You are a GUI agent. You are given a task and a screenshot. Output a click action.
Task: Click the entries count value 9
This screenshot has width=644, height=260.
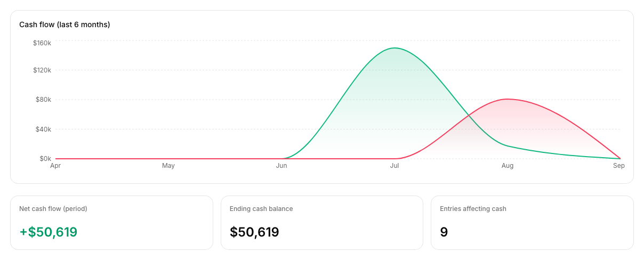click(444, 232)
